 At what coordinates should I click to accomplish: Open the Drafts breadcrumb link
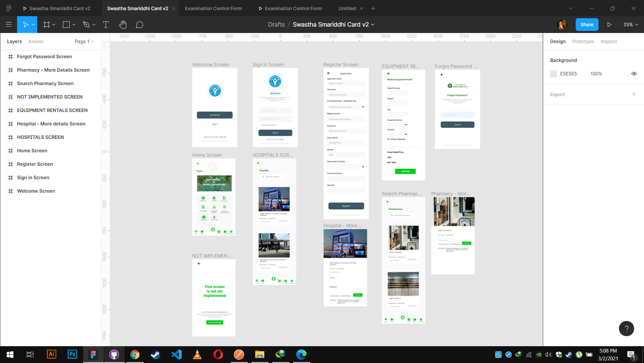point(276,24)
